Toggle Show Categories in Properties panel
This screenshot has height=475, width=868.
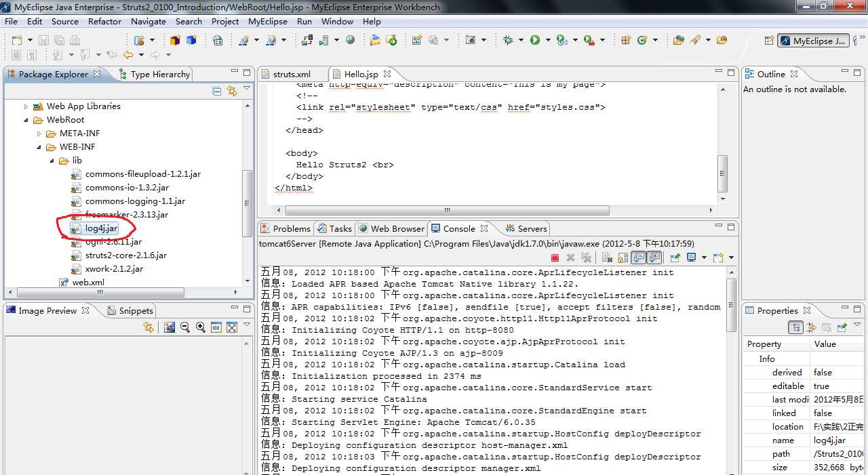point(796,327)
